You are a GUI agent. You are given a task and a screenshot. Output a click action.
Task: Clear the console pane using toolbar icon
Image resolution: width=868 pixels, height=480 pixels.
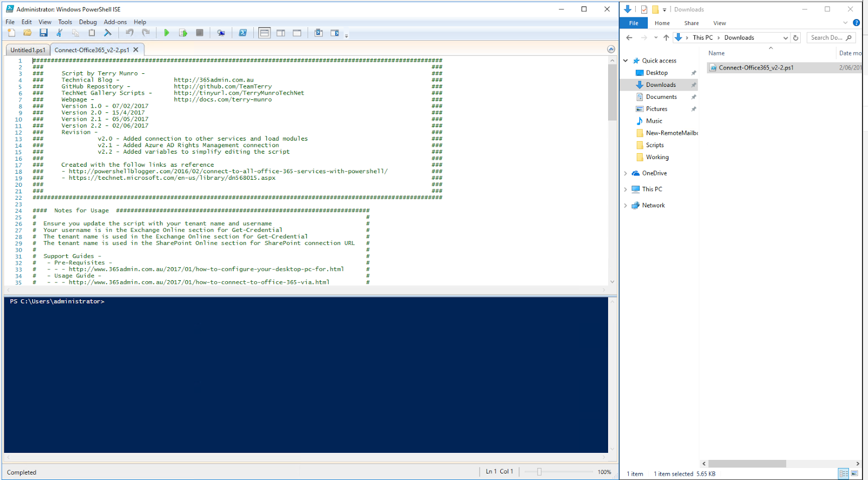pos(107,33)
